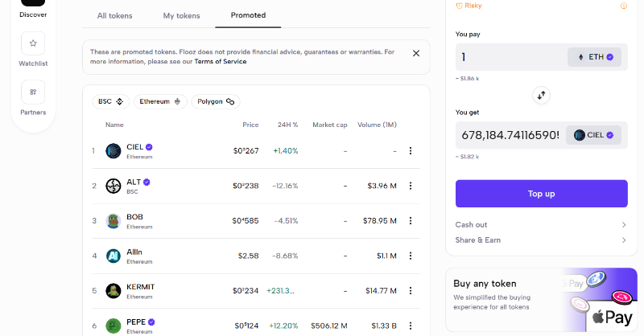The height and width of the screenshot is (336, 644).
Task: Open the CIEL receive token selector
Action: pyautogui.click(x=593, y=135)
